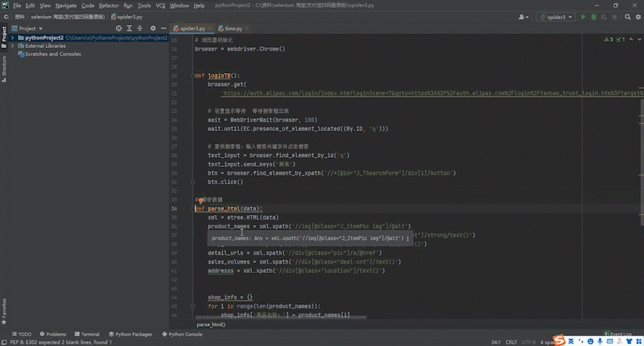Click the editor horizontal scrollbar
Image resolution: width=644 pixels, height=346 pixels.
[280, 317]
